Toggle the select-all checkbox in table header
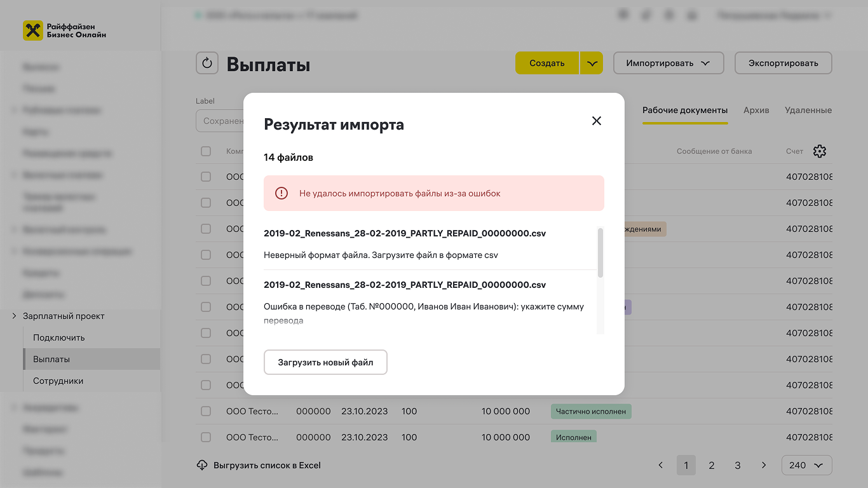868x488 pixels. click(206, 151)
